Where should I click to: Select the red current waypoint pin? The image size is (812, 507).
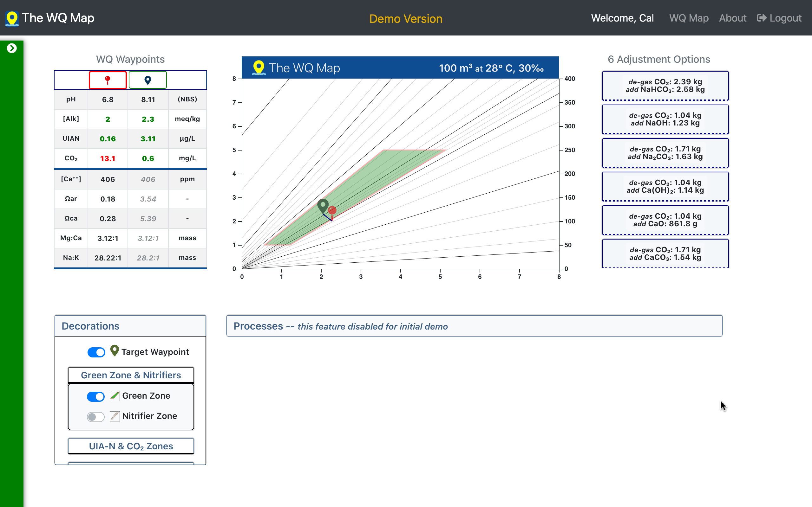click(108, 80)
